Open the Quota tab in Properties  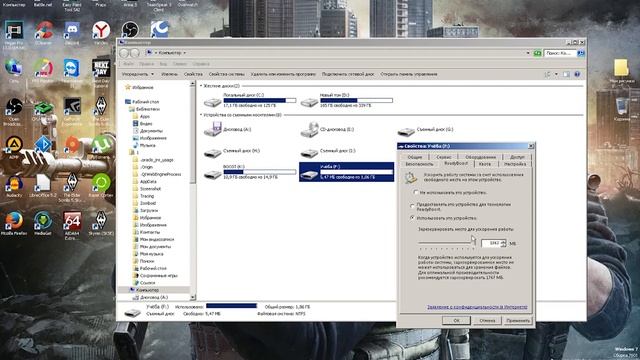(484, 164)
